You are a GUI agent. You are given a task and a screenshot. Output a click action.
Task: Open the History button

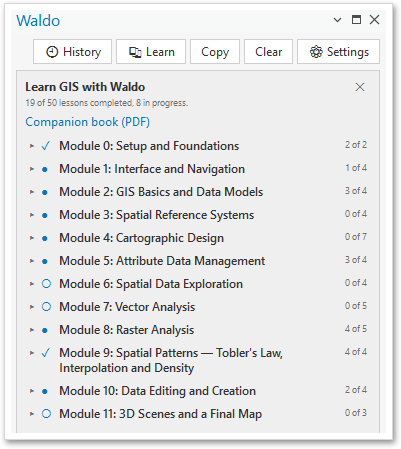point(72,52)
